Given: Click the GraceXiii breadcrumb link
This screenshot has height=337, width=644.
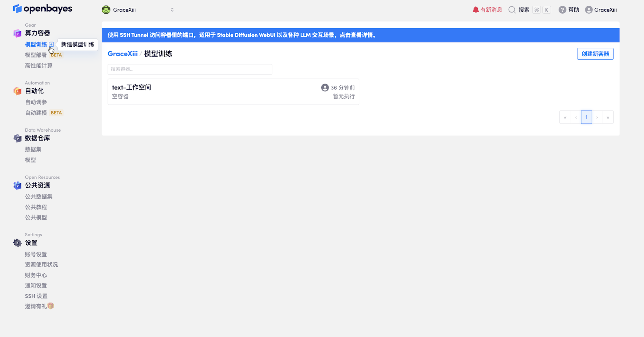Looking at the screenshot, I should coord(122,54).
